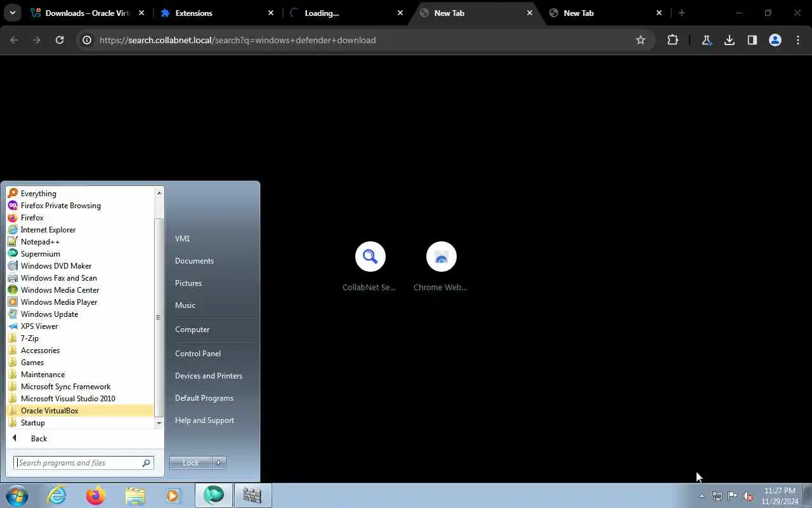Open a new browser tab with plus
The width and height of the screenshot is (812, 508).
682,13
